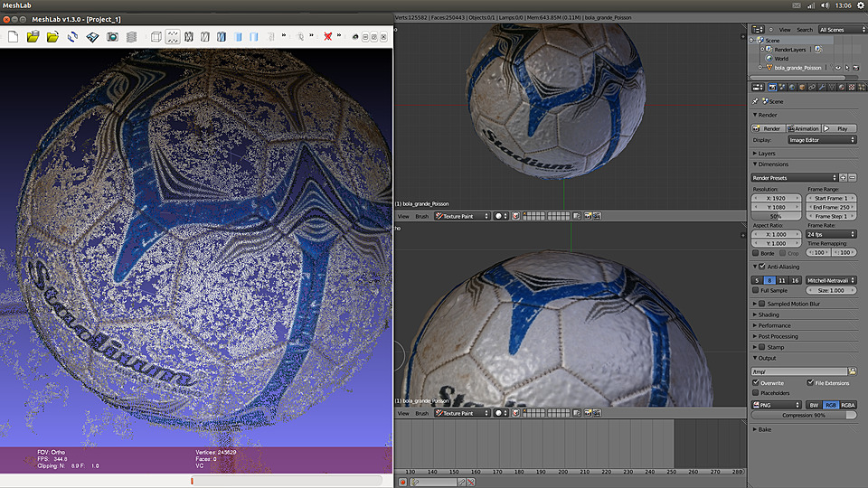The image size is (868, 488).
Task: Click the Render button
Action: click(768, 128)
